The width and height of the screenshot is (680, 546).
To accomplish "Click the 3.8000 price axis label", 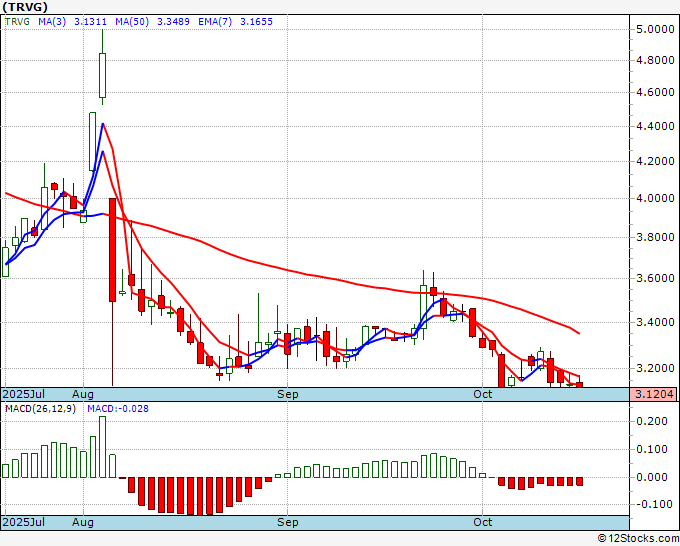I will coord(655,237).
